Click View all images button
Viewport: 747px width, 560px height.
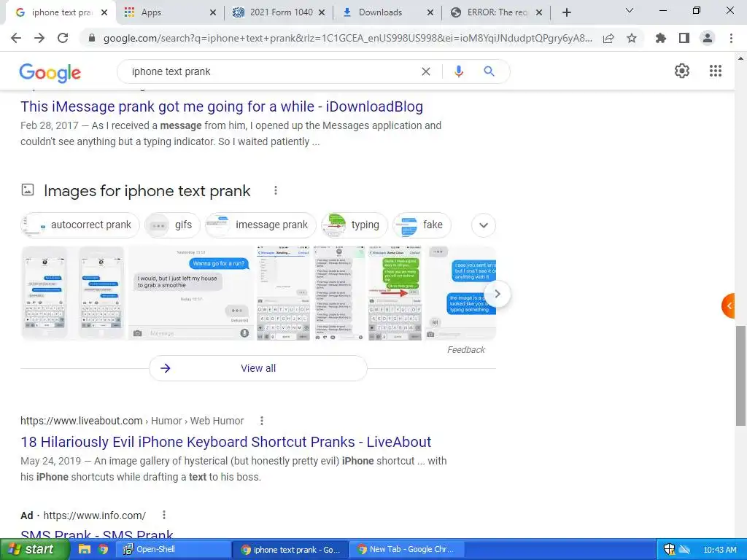tap(258, 368)
